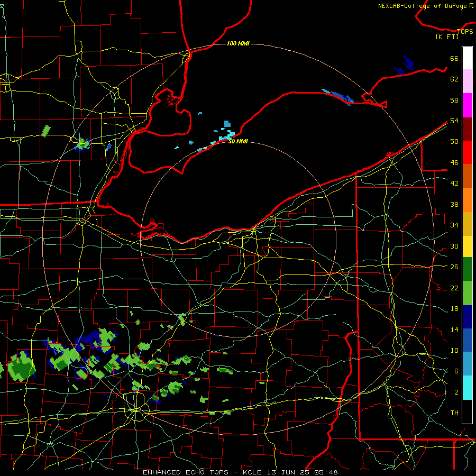Click the 14 legend value
Screen dimensions: 476x476
pyautogui.click(x=454, y=329)
